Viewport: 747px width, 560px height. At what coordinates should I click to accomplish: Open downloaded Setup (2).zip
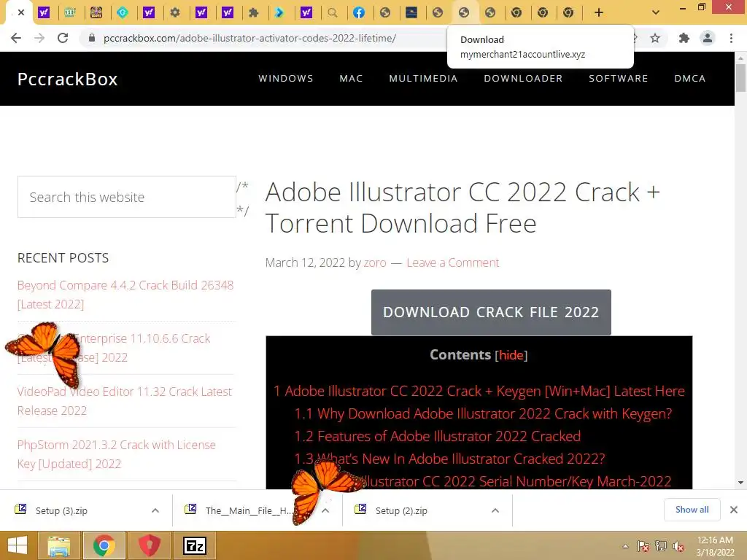pyautogui.click(x=401, y=510)
